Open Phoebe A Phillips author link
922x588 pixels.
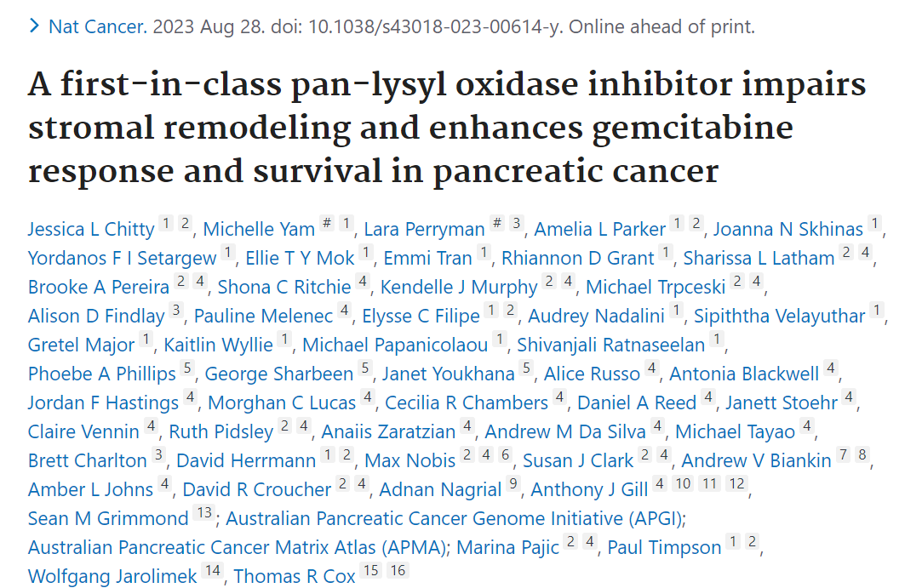[x=101, y=374]
